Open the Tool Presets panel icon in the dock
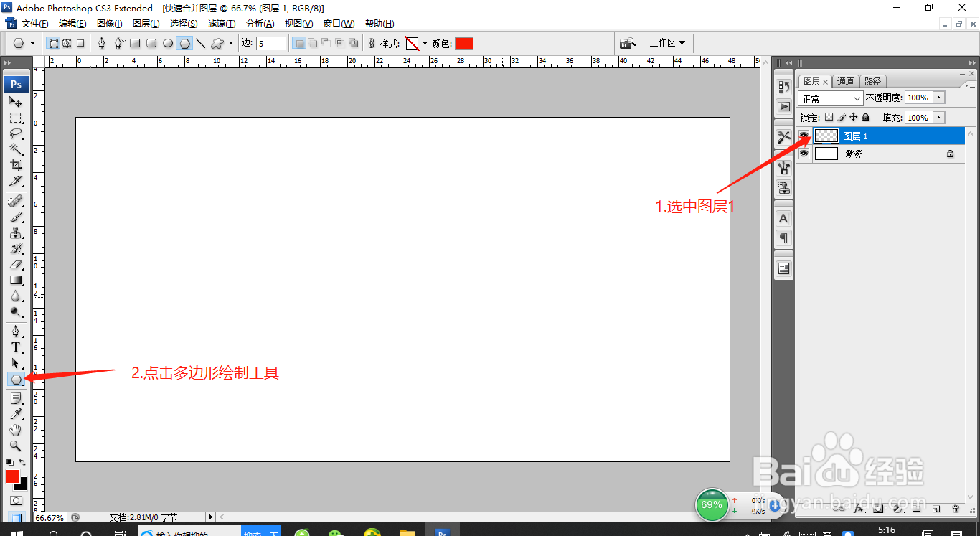Viewport: 980px width, 536px height. (783, 137)
